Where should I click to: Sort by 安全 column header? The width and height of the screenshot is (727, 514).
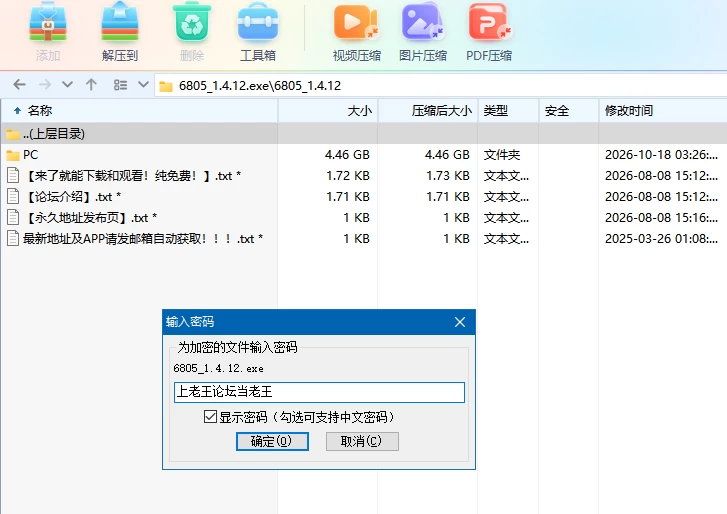pyautogui.click(x=568, y=111)
